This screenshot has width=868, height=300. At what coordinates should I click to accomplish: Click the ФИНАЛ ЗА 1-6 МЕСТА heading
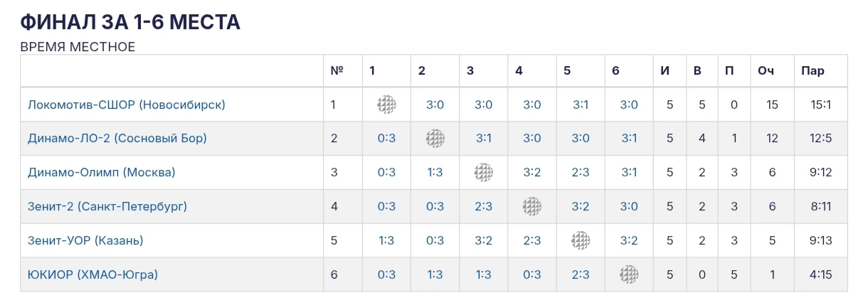pyautogui.click(x=130, y=22)
